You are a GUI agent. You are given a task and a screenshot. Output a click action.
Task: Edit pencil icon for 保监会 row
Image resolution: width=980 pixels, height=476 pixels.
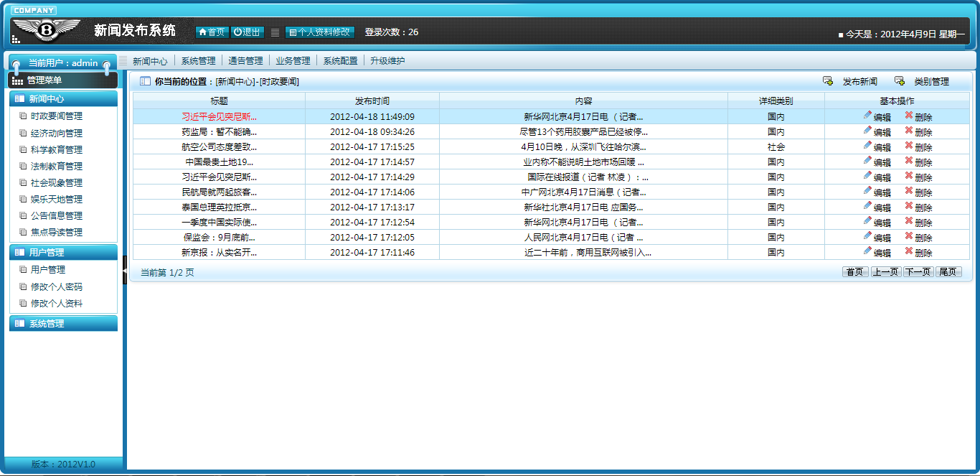[868, 236]
